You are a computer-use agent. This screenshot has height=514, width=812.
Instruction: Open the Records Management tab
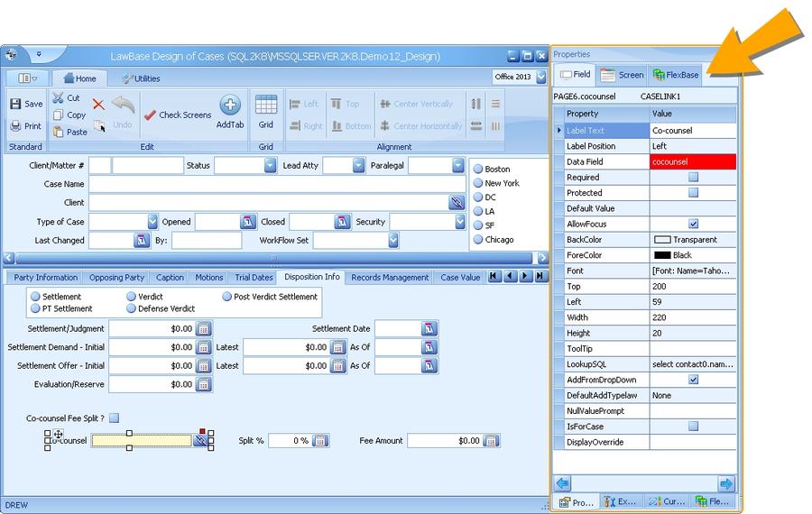[x=390, y=278]
